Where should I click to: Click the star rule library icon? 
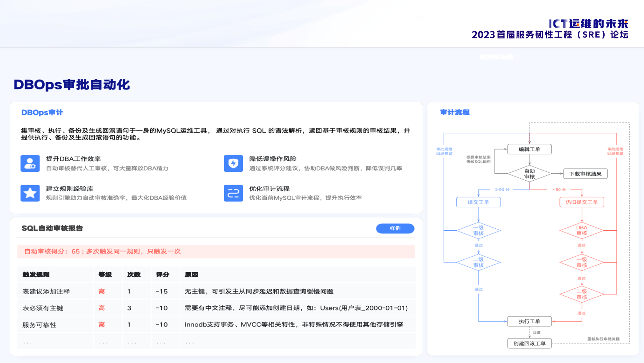[x=30, y=193]
